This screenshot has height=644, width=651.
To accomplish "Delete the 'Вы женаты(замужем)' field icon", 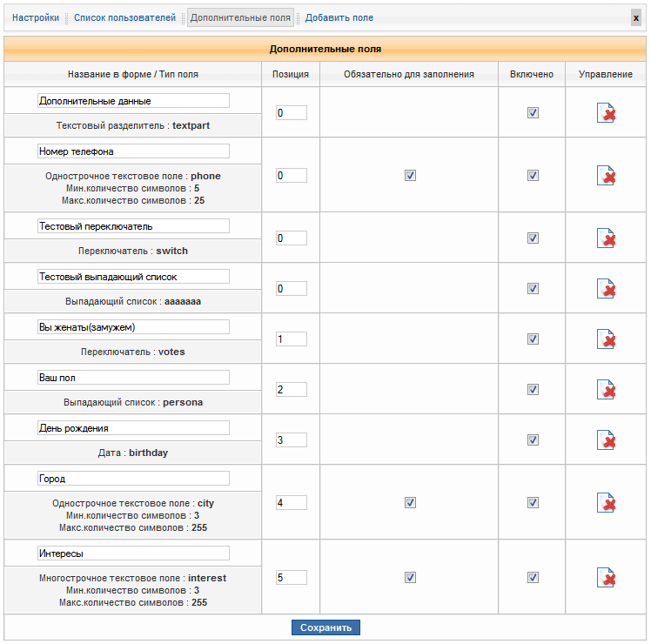I will coord(606,339).
